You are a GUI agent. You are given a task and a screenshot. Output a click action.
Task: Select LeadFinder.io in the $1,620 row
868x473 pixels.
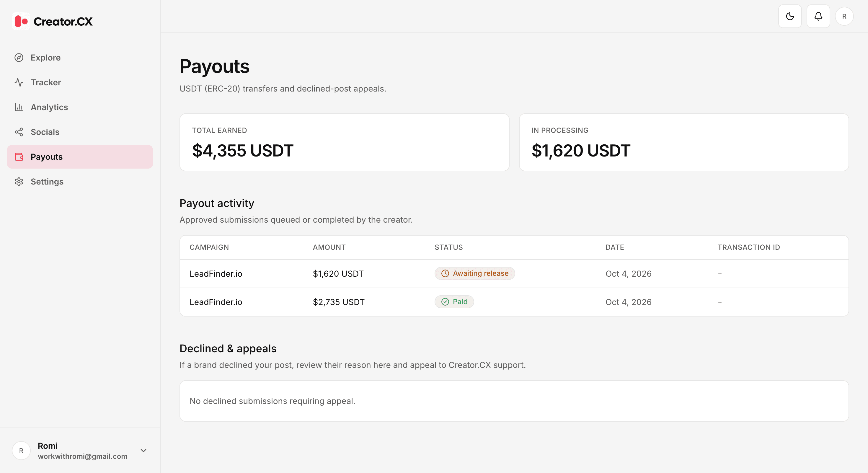click(216, 274)
